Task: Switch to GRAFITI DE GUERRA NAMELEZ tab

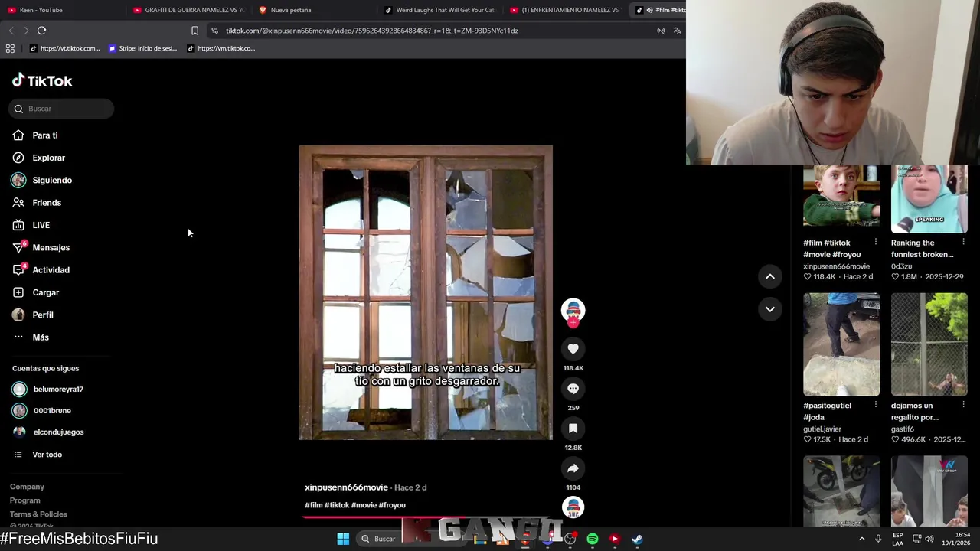Action: (188, 10)
